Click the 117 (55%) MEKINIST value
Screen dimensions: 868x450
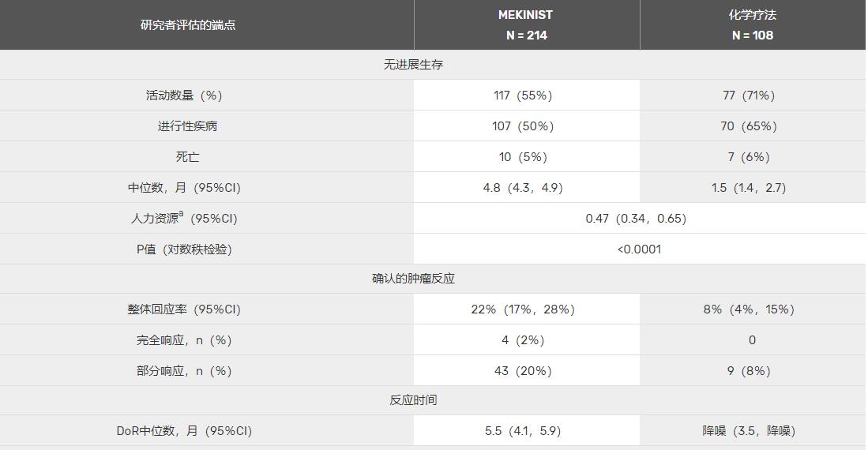[x=524, y=96]
